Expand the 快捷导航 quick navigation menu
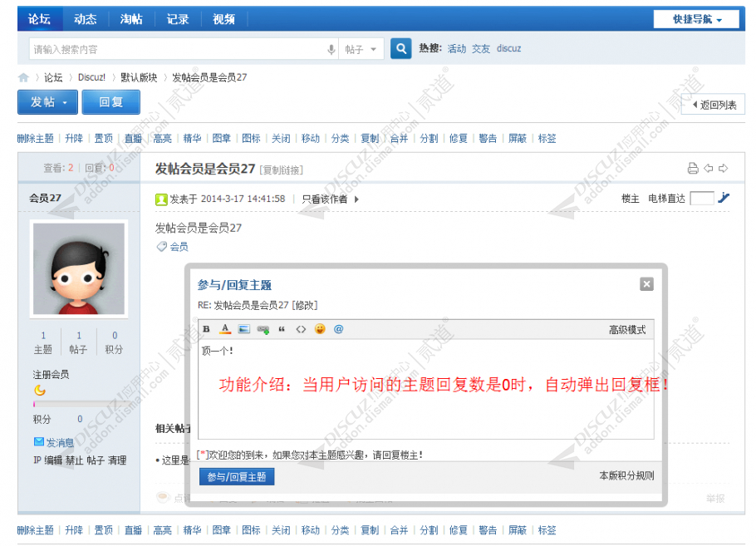Viewport: 756px width, 546px height. [x=696, y=18]
